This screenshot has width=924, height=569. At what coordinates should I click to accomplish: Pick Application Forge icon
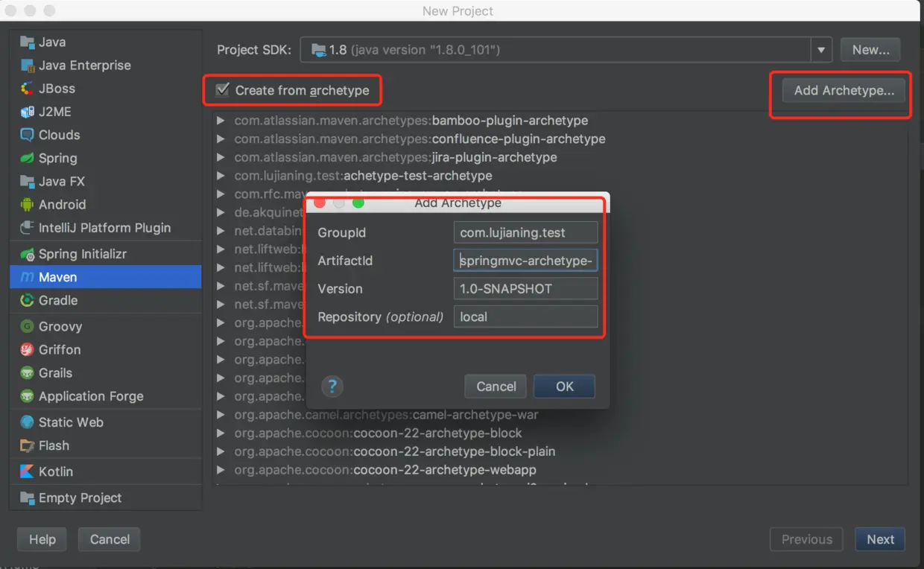(28, 396)
